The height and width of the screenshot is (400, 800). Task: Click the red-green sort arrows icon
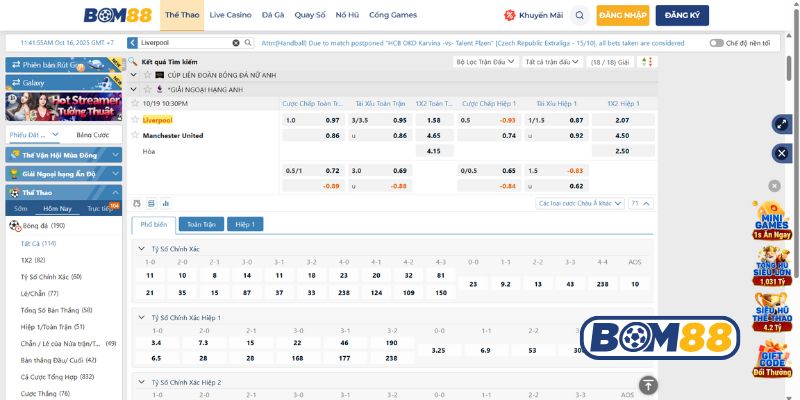pyautogui.click(x=646, y=62)
